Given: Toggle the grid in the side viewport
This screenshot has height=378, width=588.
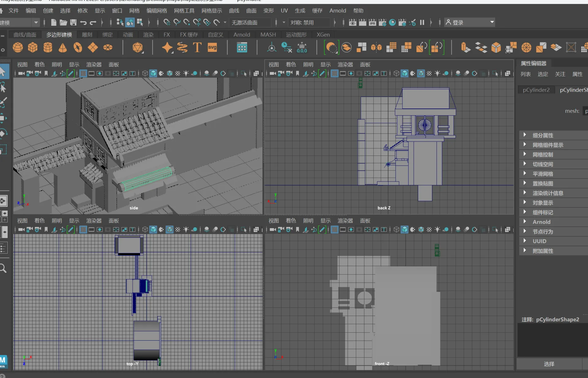Looking at the screenshot, I should (x=83, y=74).
